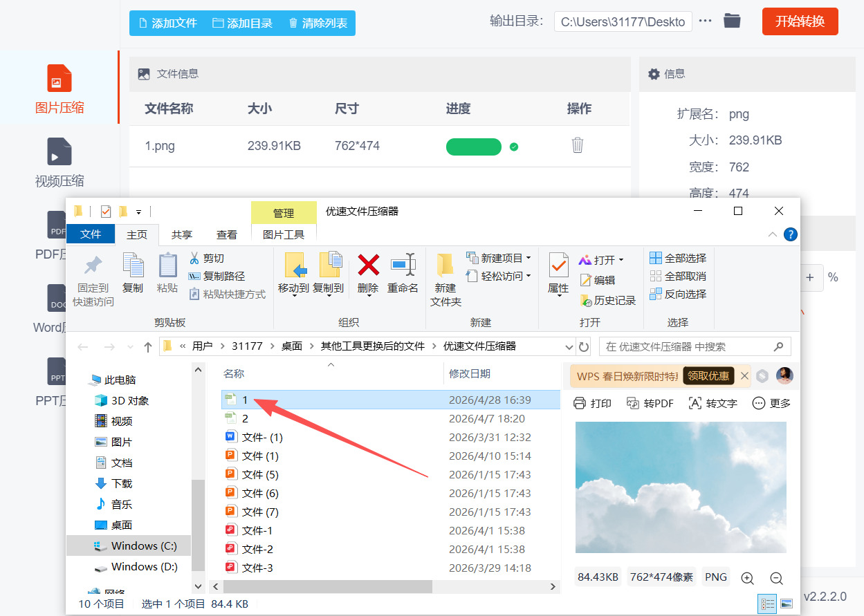
Task: Open the 文件 file menu tab
Action: click(x=91, y=234)
